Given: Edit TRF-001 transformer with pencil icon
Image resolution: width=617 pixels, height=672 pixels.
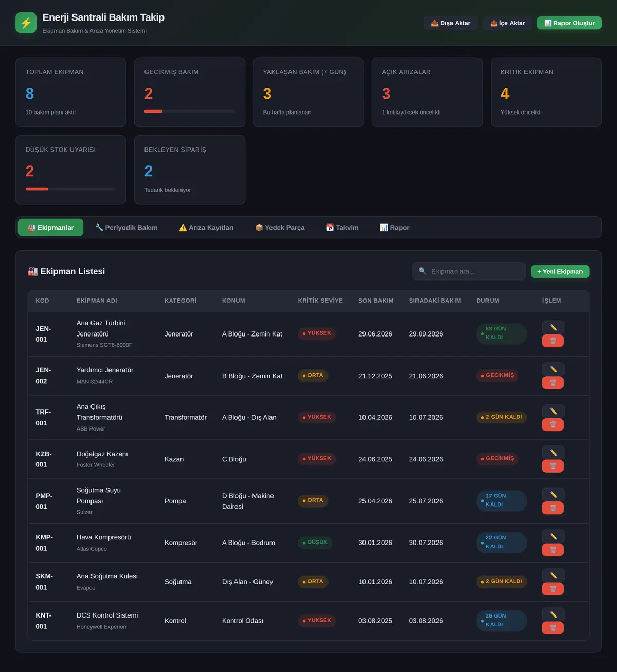Looking at the screenshot, I should tap(553, 411).
